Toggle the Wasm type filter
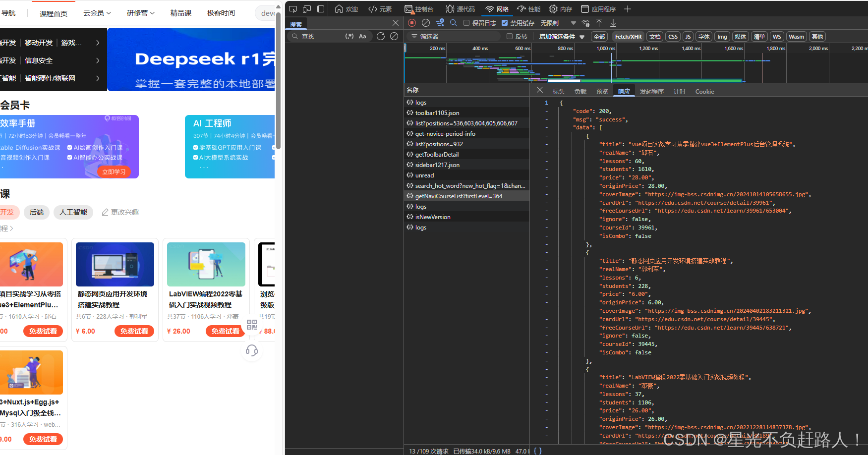The width and height of the screenshot is (868, 455). click(796, 36)
